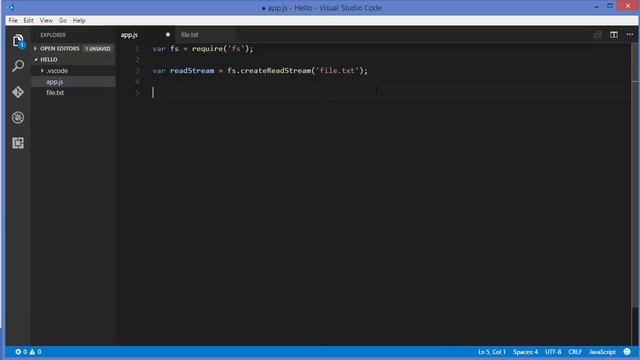
Task: Open the editor More Actions ellipsis
Action: (x=630, y=35)
